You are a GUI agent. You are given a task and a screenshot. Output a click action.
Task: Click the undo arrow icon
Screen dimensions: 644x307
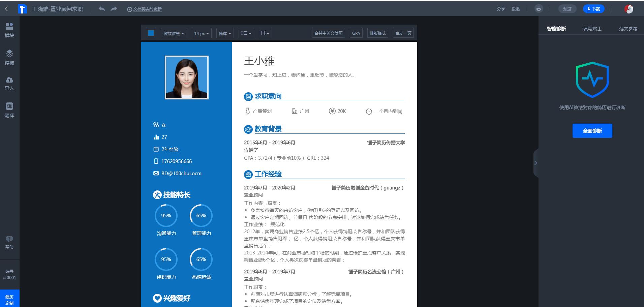[102, 9]
